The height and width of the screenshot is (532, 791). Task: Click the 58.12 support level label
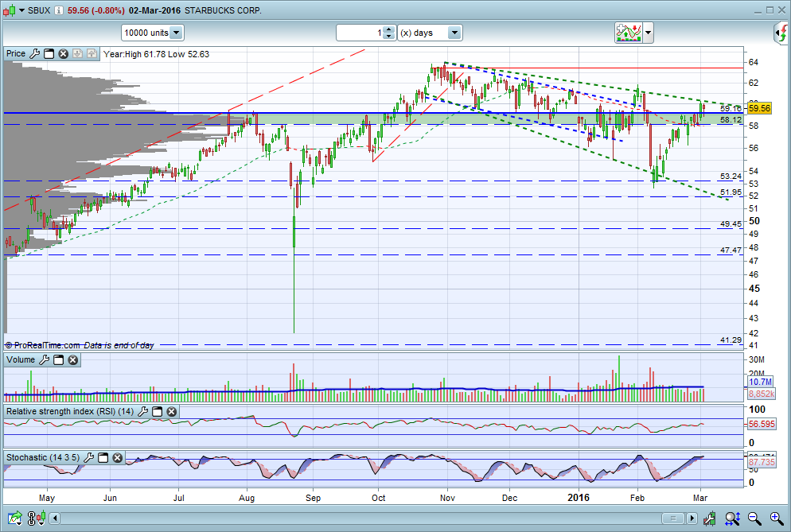[x=731, y=120]
